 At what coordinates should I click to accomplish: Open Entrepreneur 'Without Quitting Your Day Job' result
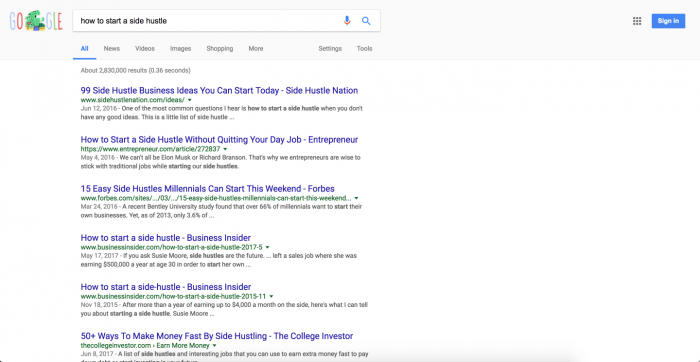219,140
